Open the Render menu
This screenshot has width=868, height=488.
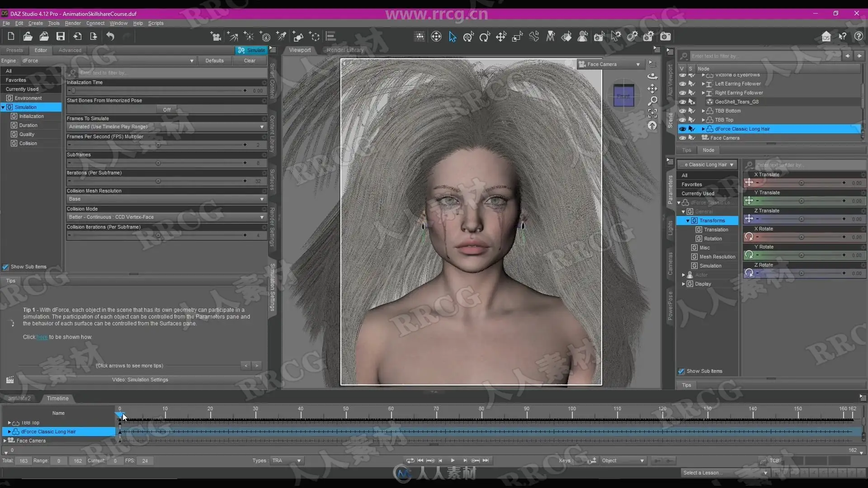[73, 23]
